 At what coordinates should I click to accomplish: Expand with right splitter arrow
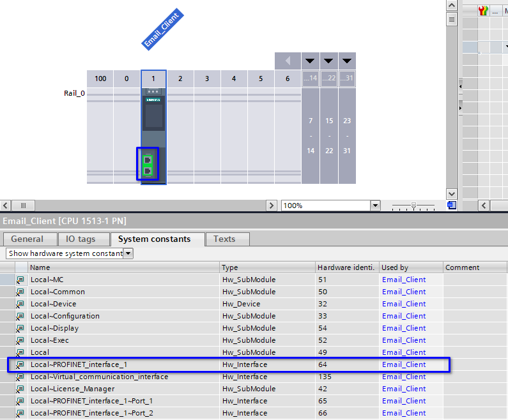(x=460, y=108)
